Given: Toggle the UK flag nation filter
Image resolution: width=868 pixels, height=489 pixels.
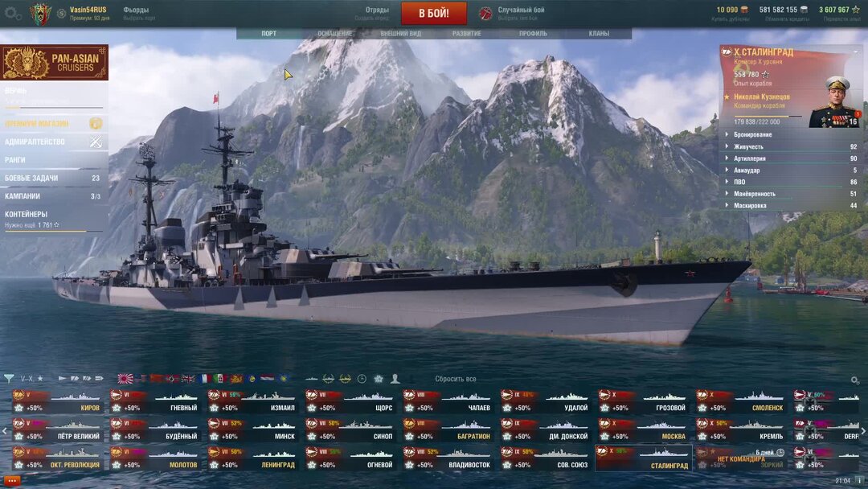Looking at the screenshot, I should tap(189, 379).
